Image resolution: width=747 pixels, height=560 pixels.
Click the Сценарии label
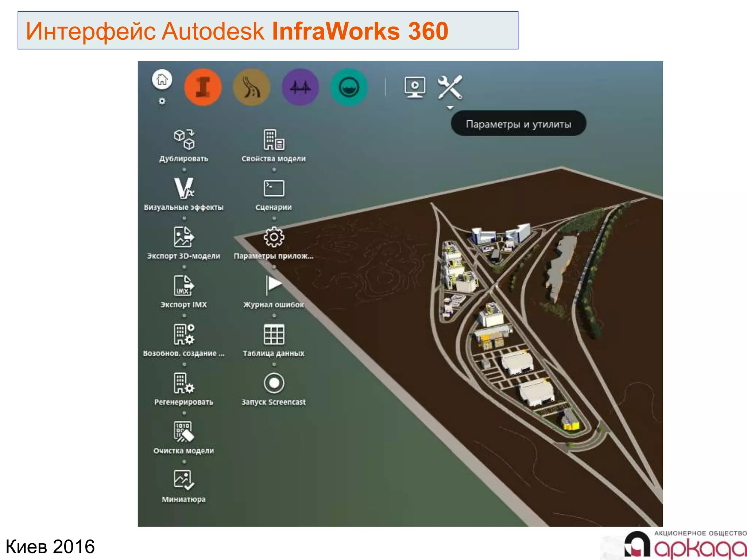[274, 207]
